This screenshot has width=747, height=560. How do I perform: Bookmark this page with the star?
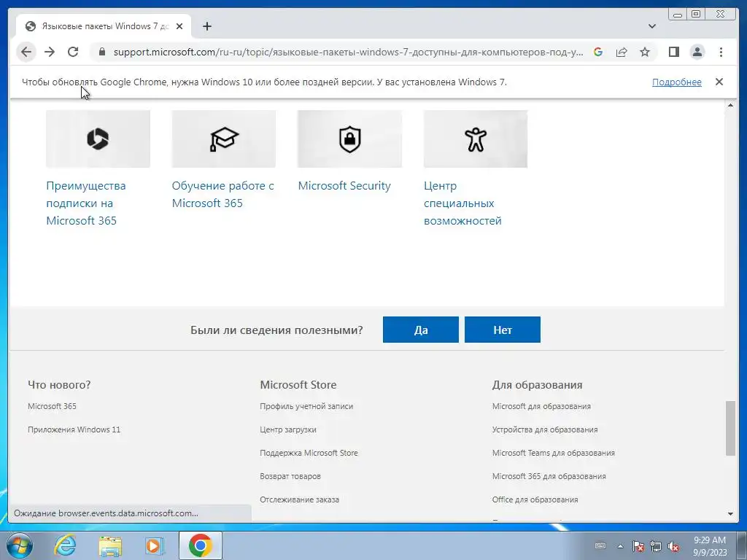tap(645, 52)
